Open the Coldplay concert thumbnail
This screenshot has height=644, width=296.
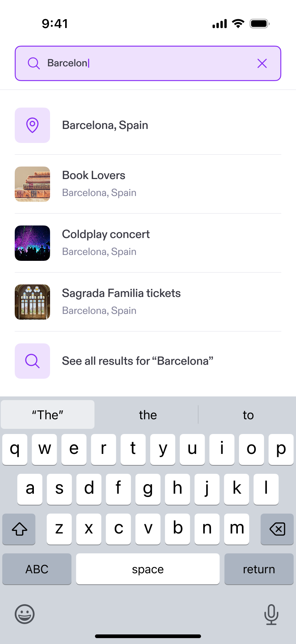click(32, 243)
